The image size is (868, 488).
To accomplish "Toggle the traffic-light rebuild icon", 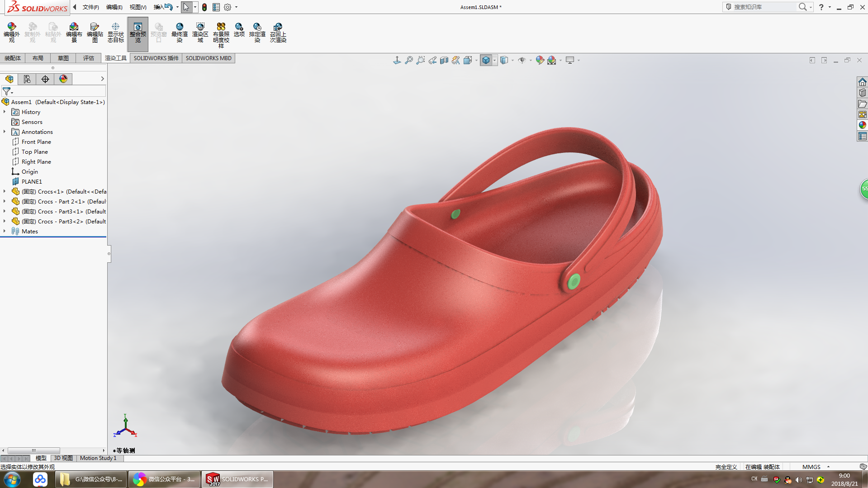I will coord(204,7).
